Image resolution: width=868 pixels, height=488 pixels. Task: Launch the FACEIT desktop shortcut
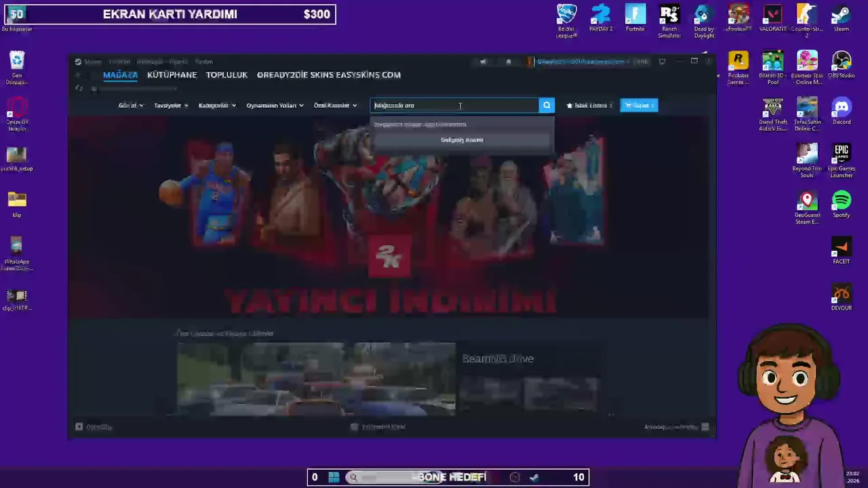click(842, 251)
